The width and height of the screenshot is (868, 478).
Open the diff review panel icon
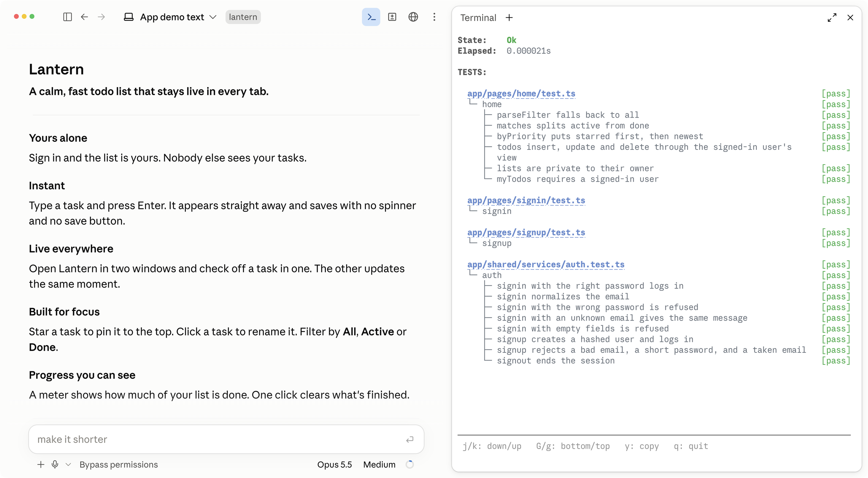[392, 17]
